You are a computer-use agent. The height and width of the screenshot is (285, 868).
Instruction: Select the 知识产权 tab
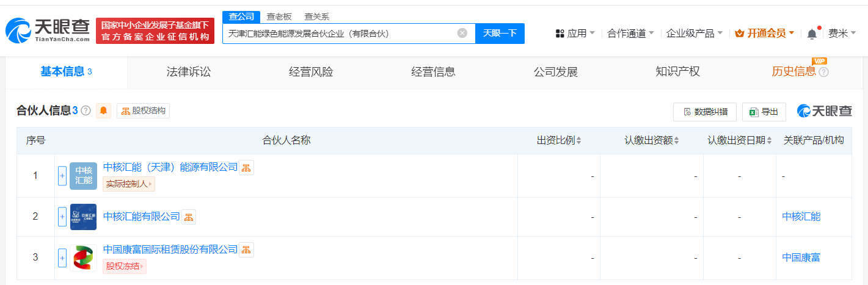point(677,72)
